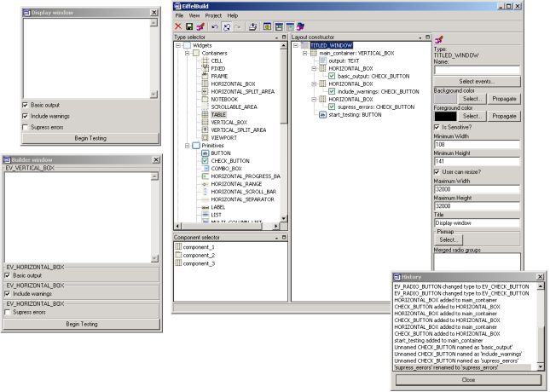550x392 pixels.
Task: Click the Select events... button
Action: coord(477,81)
